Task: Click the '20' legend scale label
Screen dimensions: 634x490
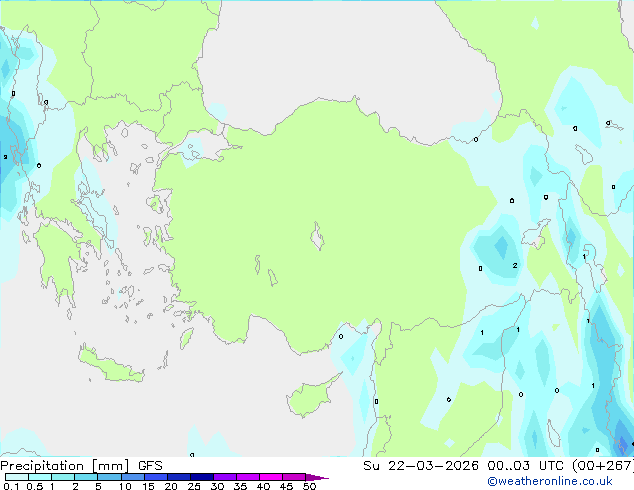Action: 171,486
